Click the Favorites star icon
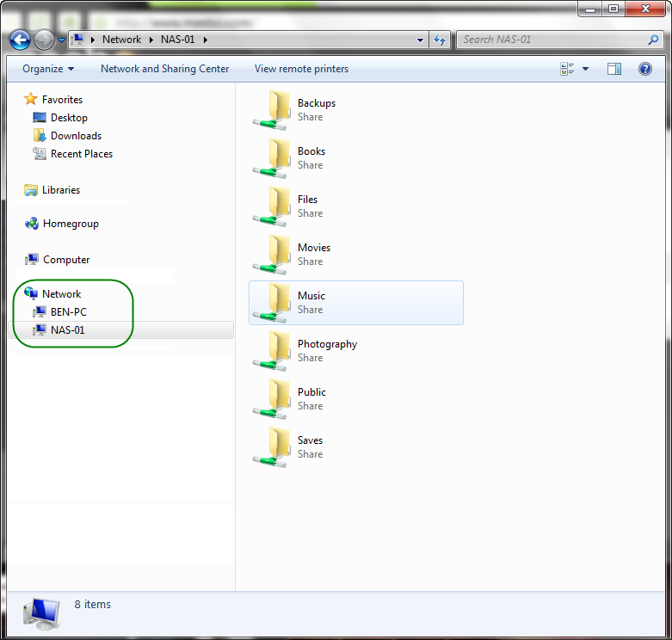Screen dimensions: 672x640 tap(30, 99)
